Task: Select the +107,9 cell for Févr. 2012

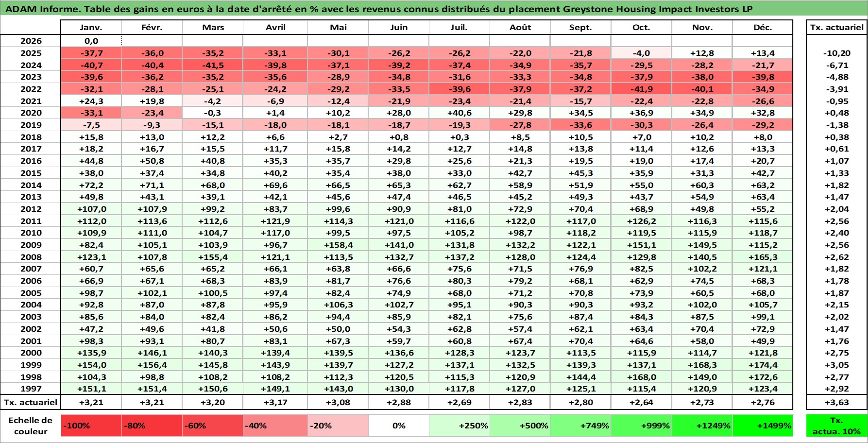Action: click(152, 209)
